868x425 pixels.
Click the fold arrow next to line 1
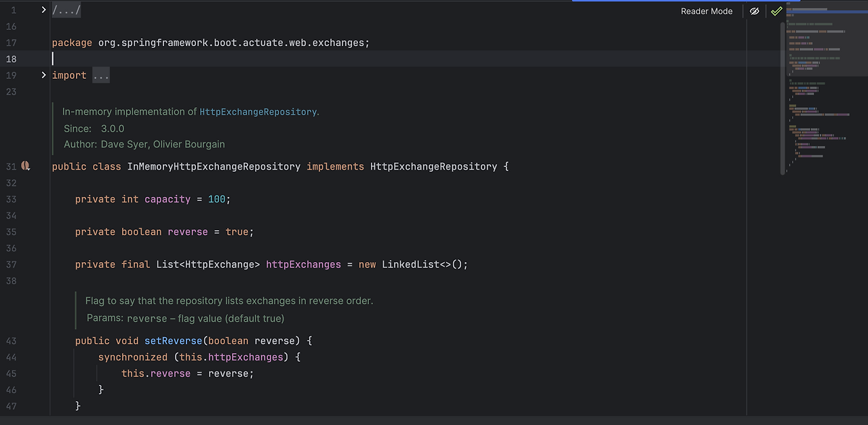coord(43,10)
